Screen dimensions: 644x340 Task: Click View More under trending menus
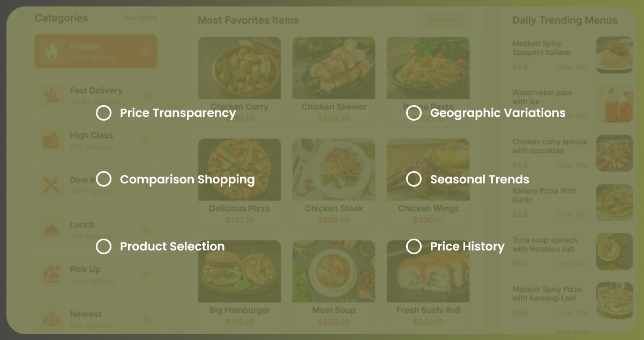pyautogui.click(x=573, y=332)
